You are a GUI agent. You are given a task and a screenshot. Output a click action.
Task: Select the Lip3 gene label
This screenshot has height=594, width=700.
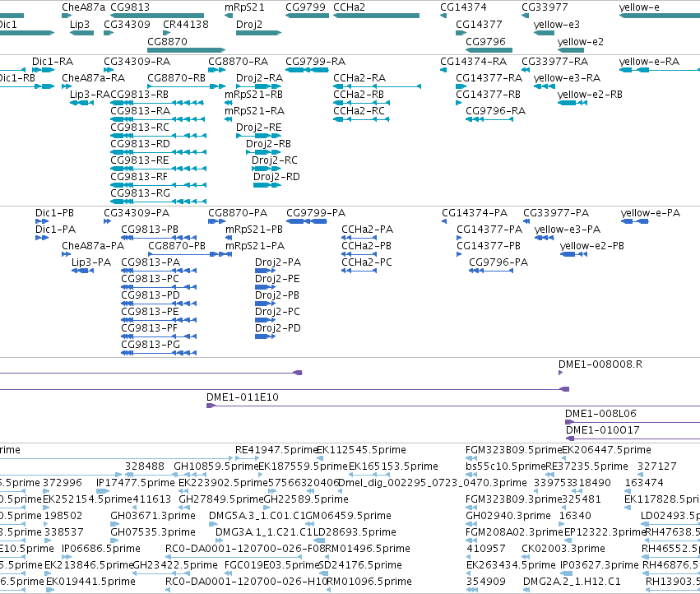click(x=80, y=24)
